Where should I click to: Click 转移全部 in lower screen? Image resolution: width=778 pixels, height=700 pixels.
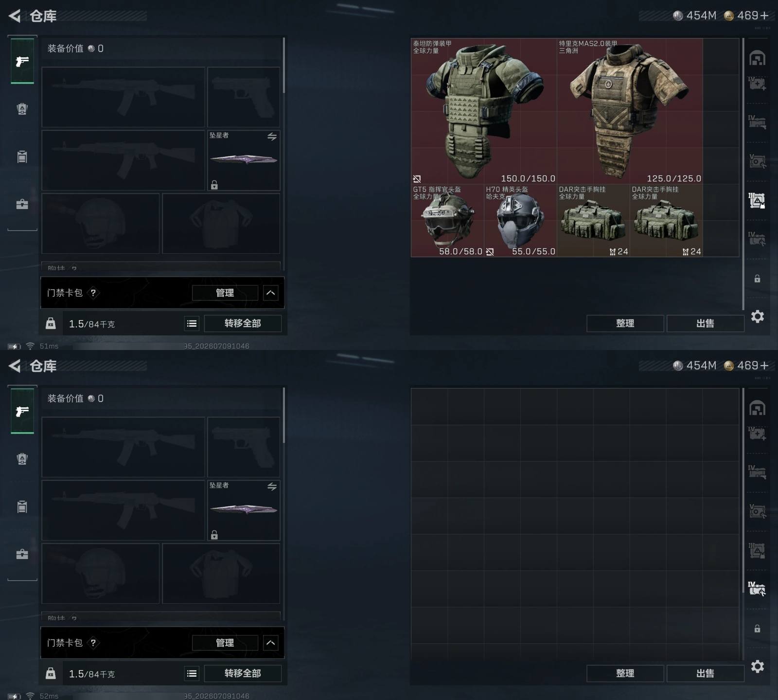tap(243, 673)
